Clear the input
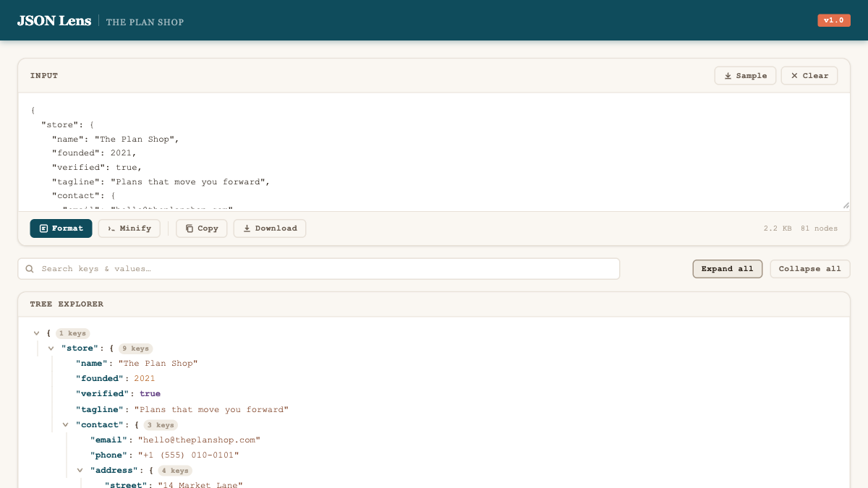The image size is (868, 488). pos(809,76)
